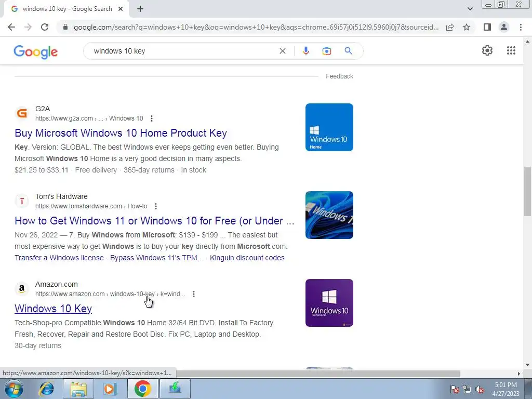532x399 pixels.
Task: Open Kinguin discount codes sublink
Action: coord(247,258)
